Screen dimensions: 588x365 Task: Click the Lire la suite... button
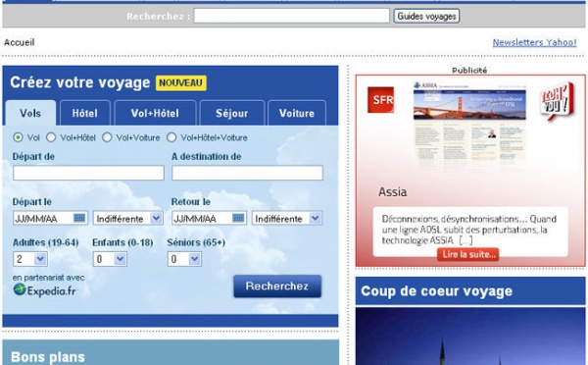[467, 254]
